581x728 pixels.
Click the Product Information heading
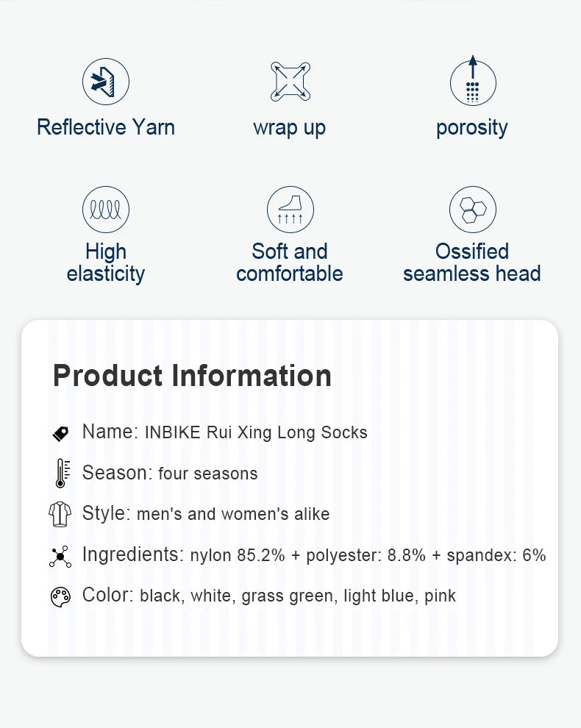[x=192, y=376]
